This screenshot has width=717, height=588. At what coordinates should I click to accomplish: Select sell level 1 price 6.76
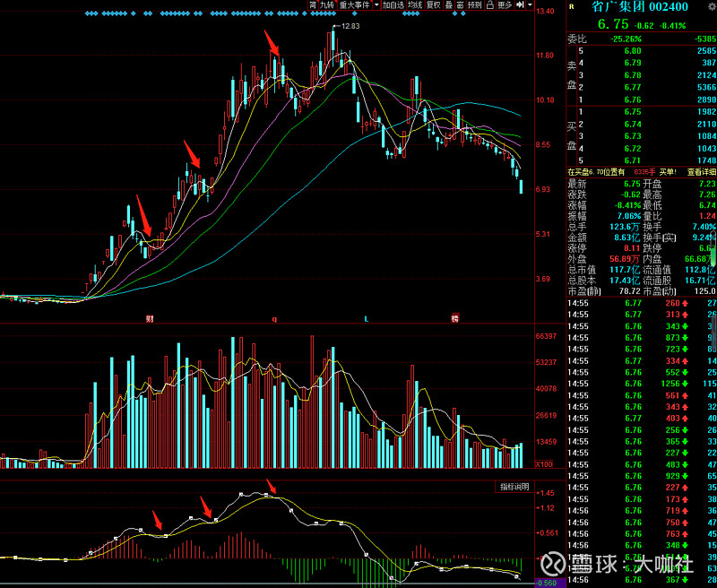[x=633, y=99]
